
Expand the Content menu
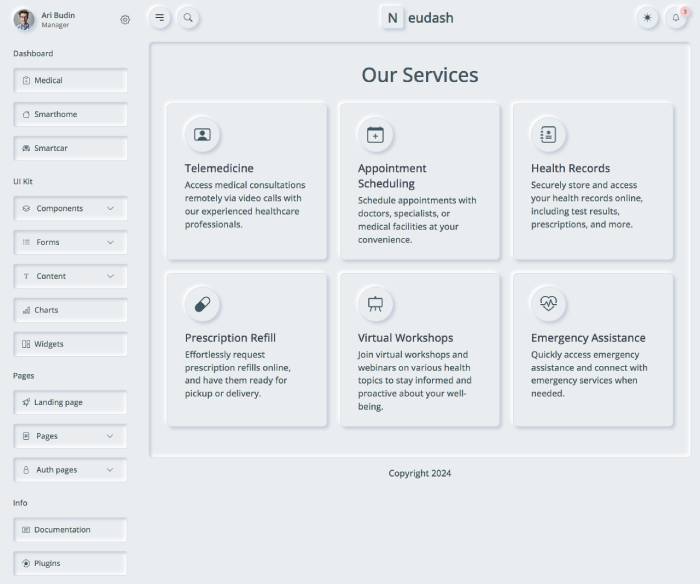(x=71, y=276)
